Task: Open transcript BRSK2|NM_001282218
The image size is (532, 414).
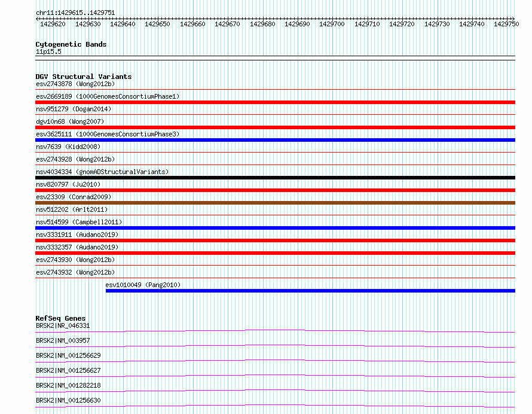Action: pyautogui.click(x=68, y=385)
